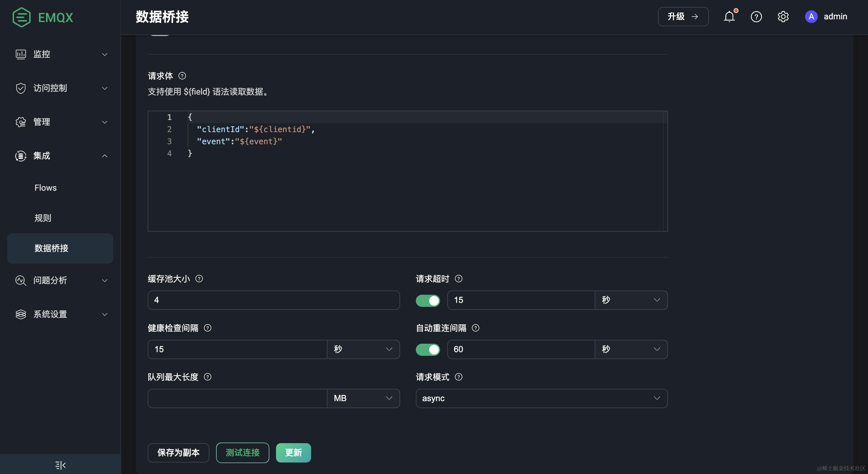Open the 请求模式 async dropdown

click(x=541, y=398)
